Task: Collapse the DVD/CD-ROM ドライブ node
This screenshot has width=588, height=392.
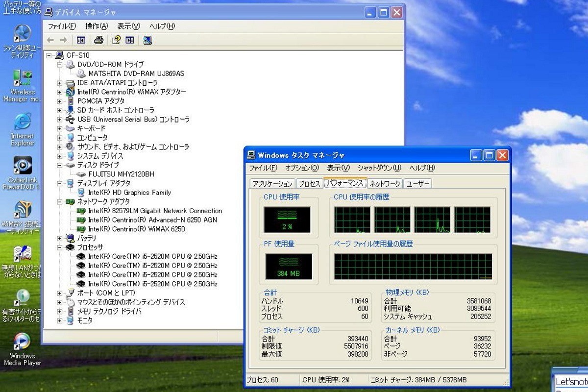Action: [60, 65]
